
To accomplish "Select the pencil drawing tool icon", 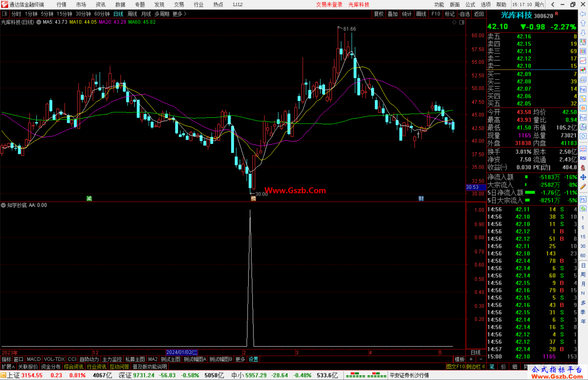I will [583, 187].
